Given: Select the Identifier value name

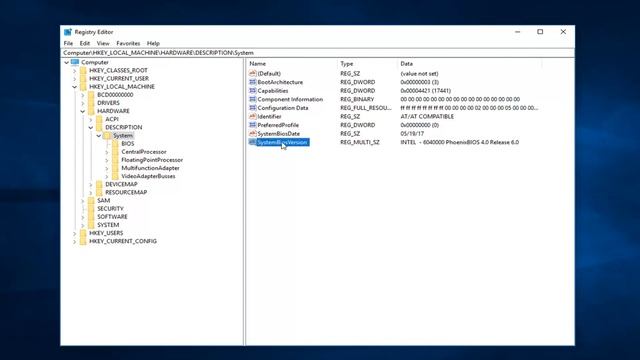Looking at the screenshot, I should [x=269, y=116].
